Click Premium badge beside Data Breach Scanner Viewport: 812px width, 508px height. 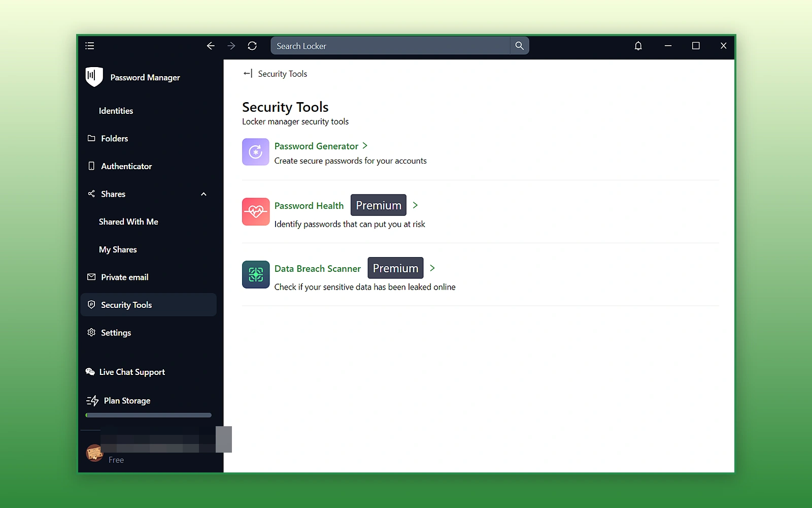(x=396, y=268)
